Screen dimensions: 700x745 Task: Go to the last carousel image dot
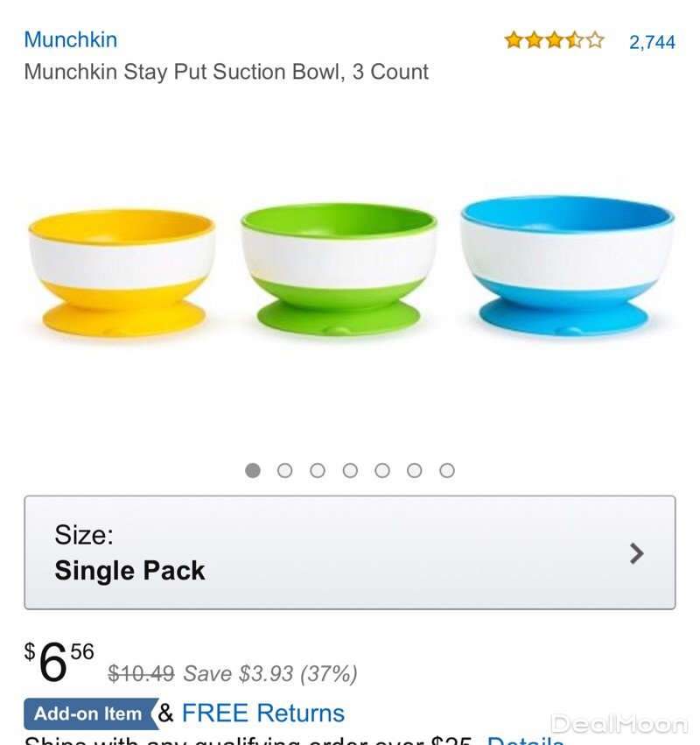point(447,471)
